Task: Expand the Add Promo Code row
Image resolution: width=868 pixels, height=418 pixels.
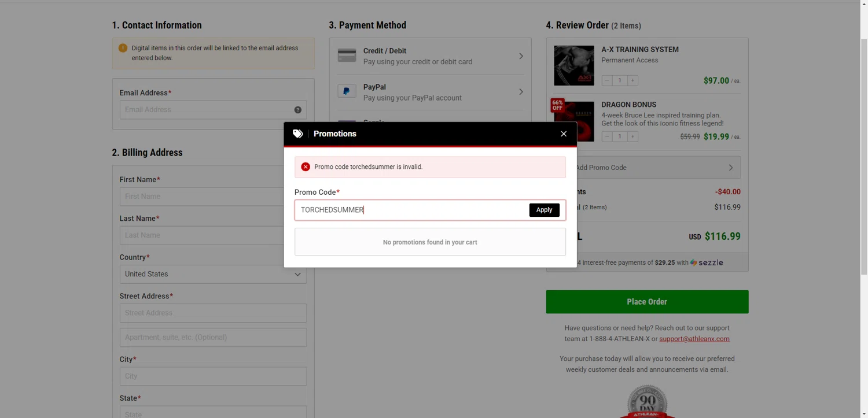Action: click(x=647, y=168)
